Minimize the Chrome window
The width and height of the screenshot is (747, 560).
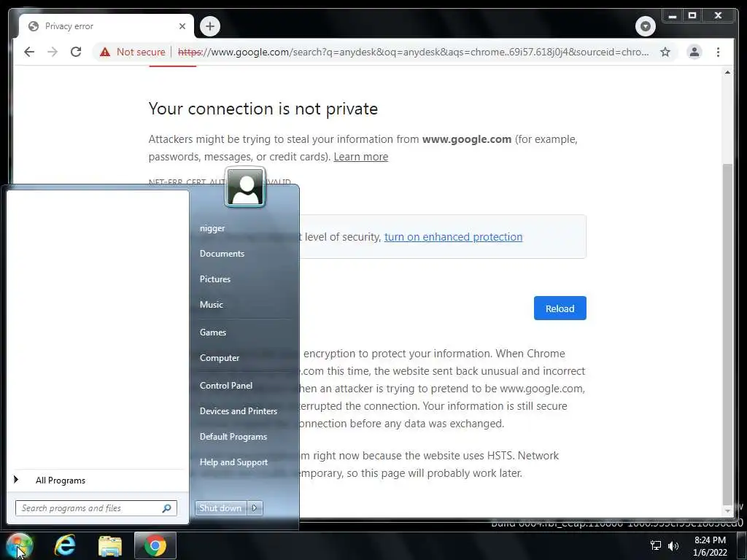672,16
